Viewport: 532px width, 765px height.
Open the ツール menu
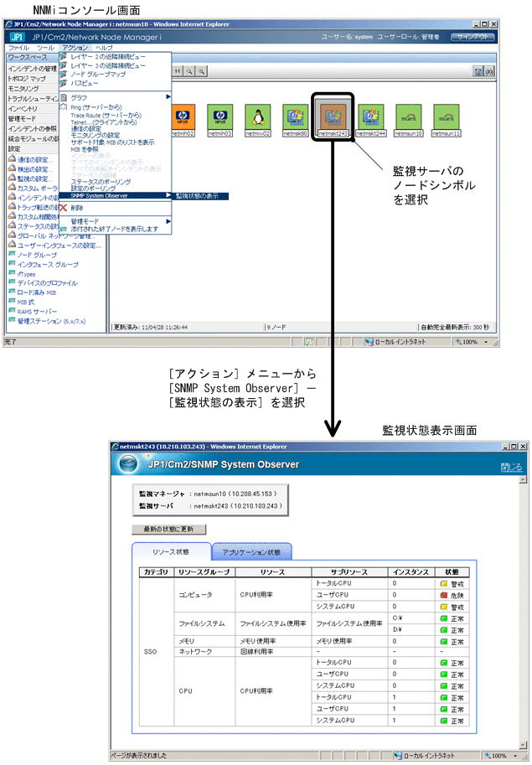pos(45,48)
